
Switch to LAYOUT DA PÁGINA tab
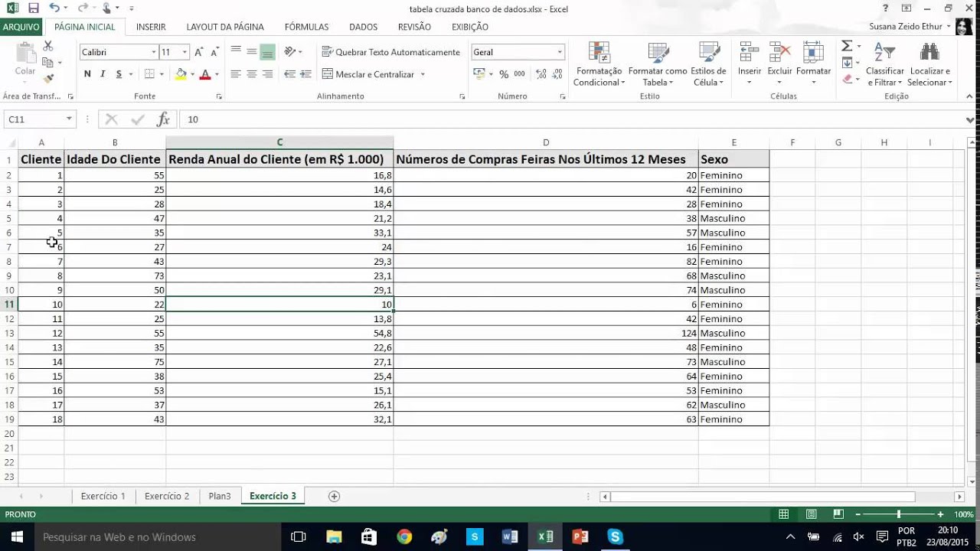(225, 27)
